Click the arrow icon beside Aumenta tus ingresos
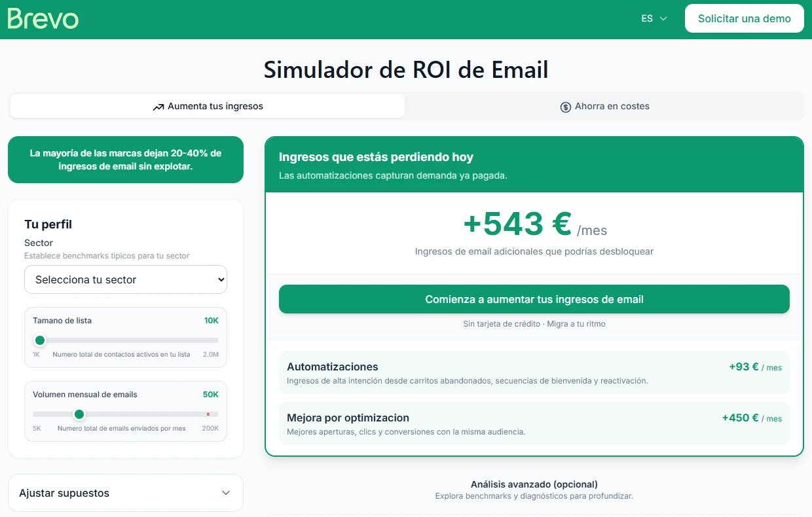The height and width of the screenshot is (517, 812). point(159,106)
